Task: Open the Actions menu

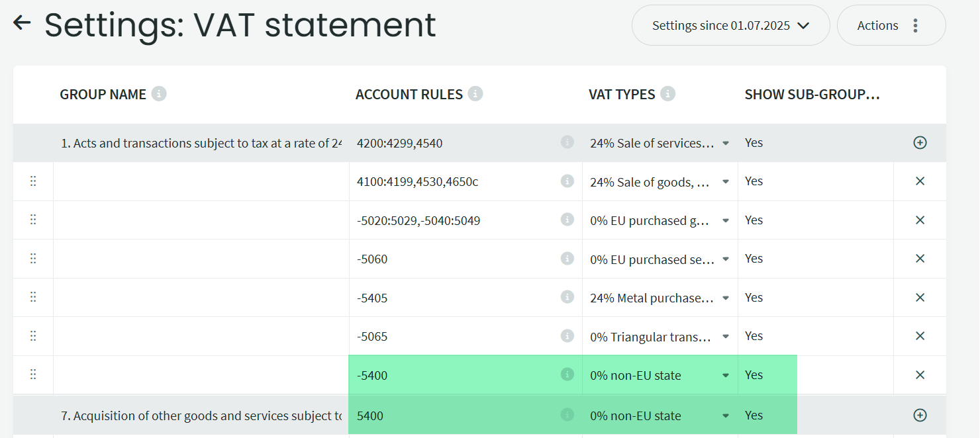Action: click(x=890, y=26)
